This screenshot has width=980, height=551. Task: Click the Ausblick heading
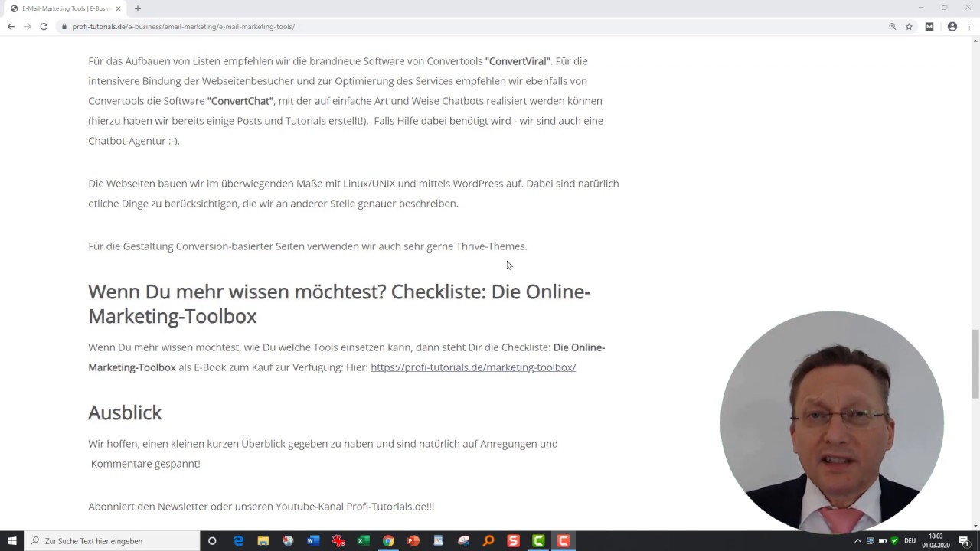click(x=125, y=412)
